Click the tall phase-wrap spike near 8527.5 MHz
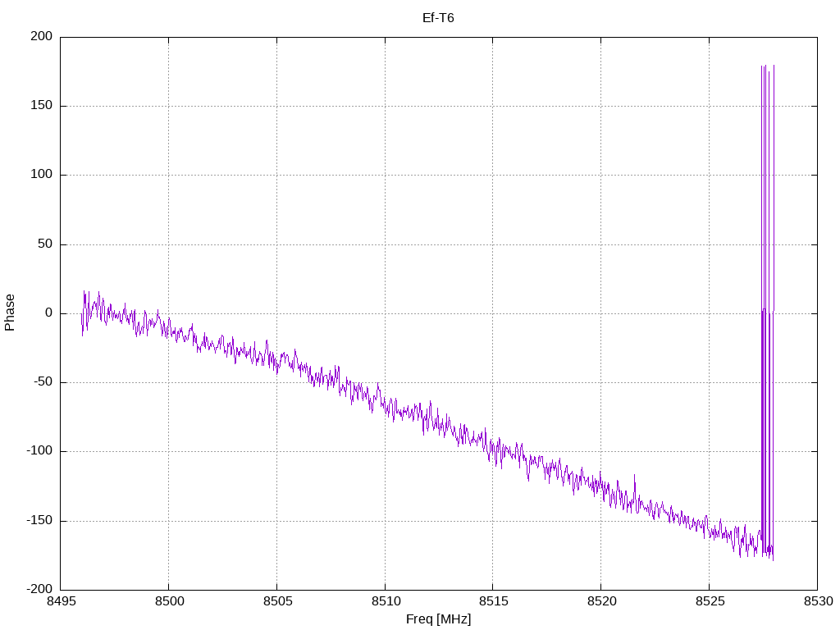Viewport: 840px width, 630px height. (767, 313)
